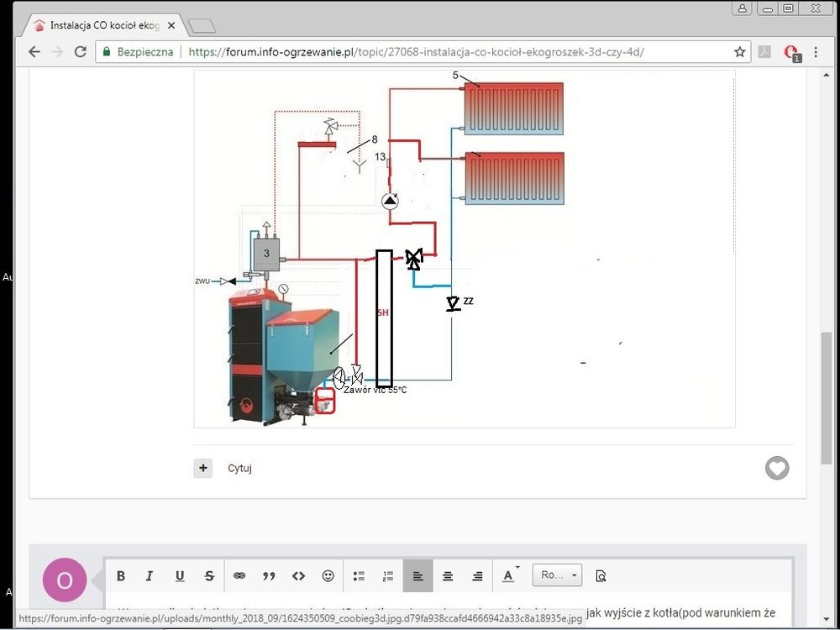Screen dimensions: 840x630
Task: Apply strikethrough formatting
Action: tap(209, 576)
